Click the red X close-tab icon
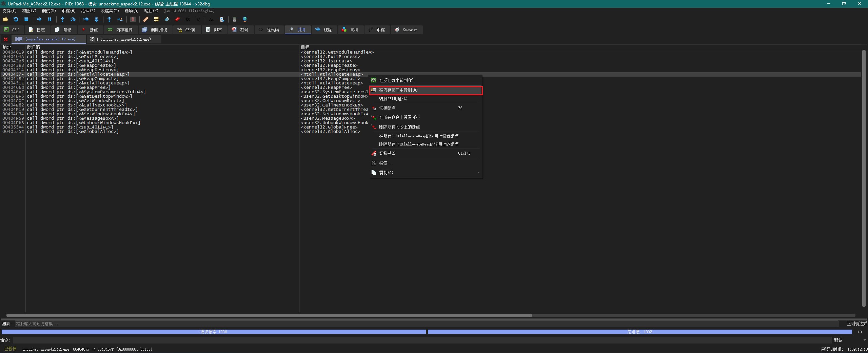The image size is (868, 353). pos(6,39)
